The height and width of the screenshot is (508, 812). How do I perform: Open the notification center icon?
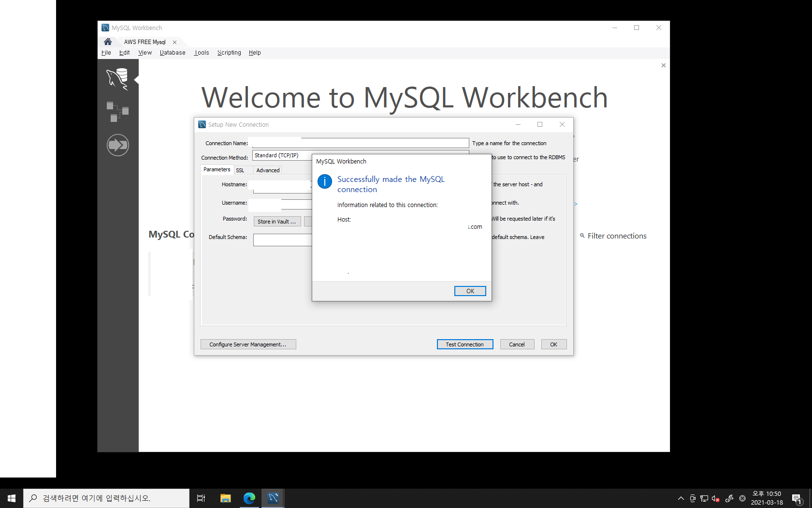tap(797, 498)
